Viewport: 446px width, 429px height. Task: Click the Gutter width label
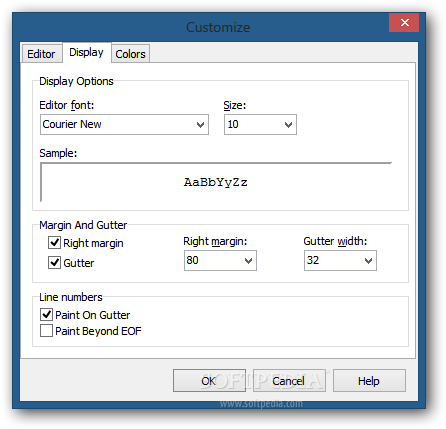pyautogui.click(x=335, y=241)
